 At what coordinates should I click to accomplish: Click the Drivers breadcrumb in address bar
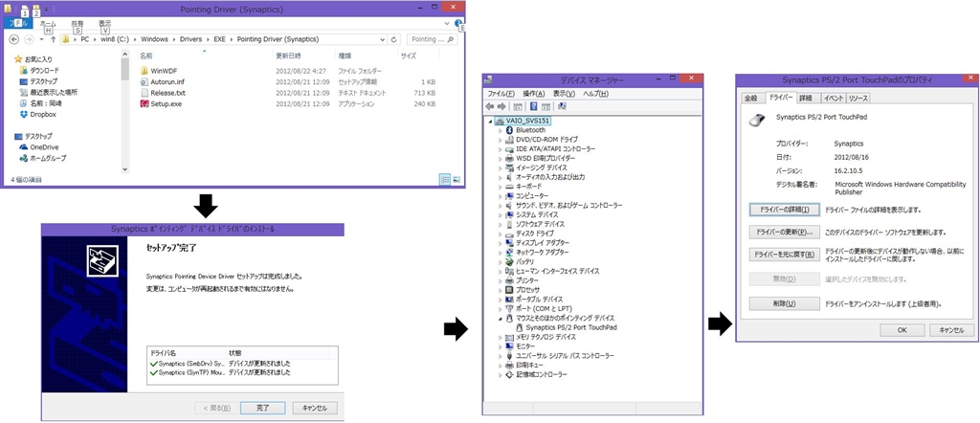coord(190,39)
